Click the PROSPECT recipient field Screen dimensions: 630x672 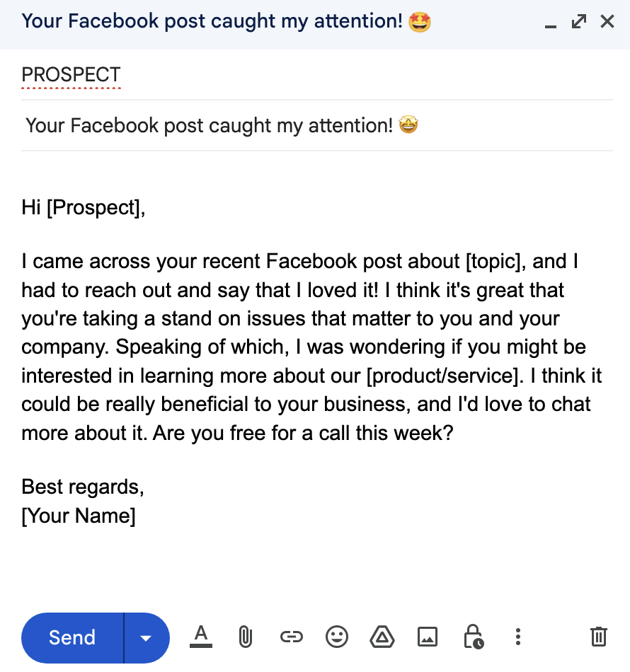[x=317, y=75]
